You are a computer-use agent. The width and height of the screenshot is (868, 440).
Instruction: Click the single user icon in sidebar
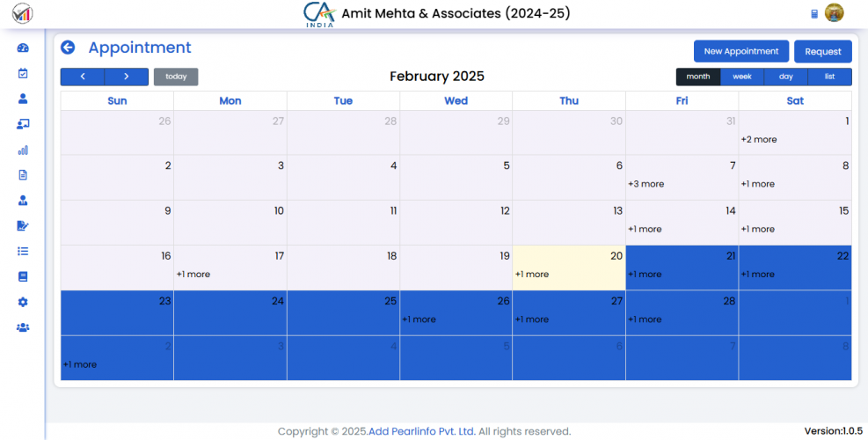coord(23,99)
